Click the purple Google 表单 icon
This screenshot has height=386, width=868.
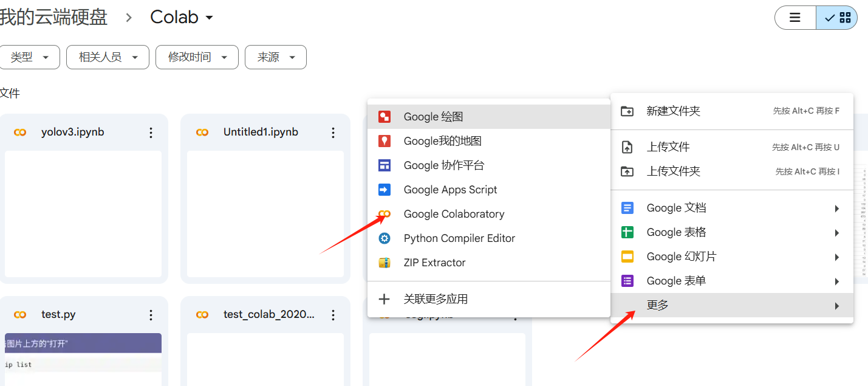pyautogui.click(x=627, y=281)
